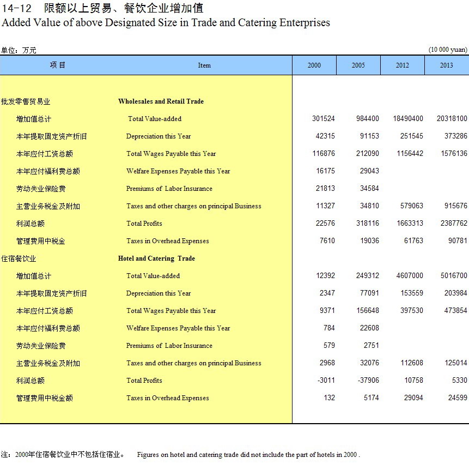The width and height of the screenshot is (469, 476).
Task: Click the Item column header
Action: coord(204,65)
